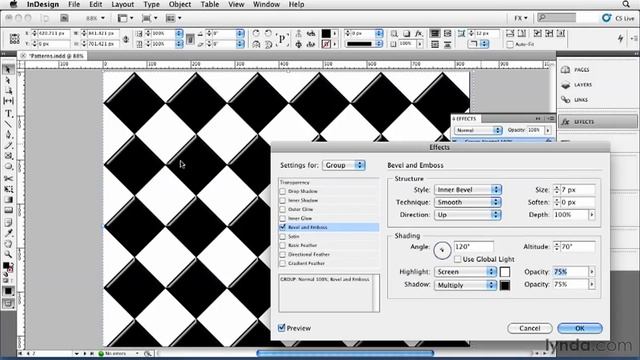Select the Zoom tool
This screenshot has height=360, width=640.
click(x=8, y=255)
